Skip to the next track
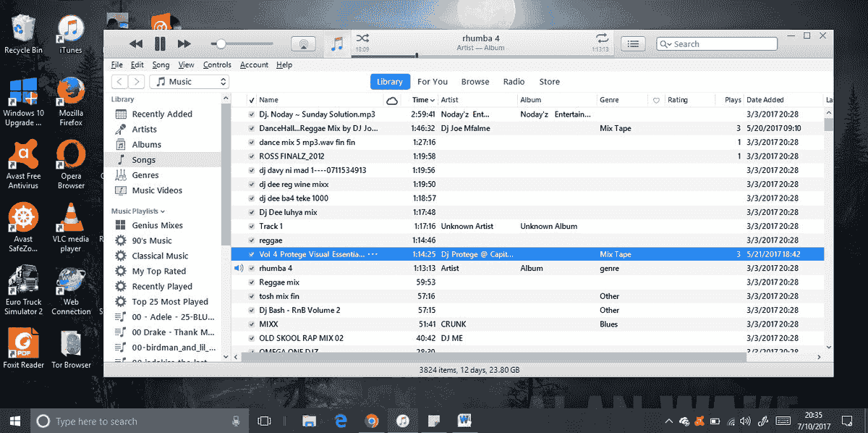 click(184, 44)
